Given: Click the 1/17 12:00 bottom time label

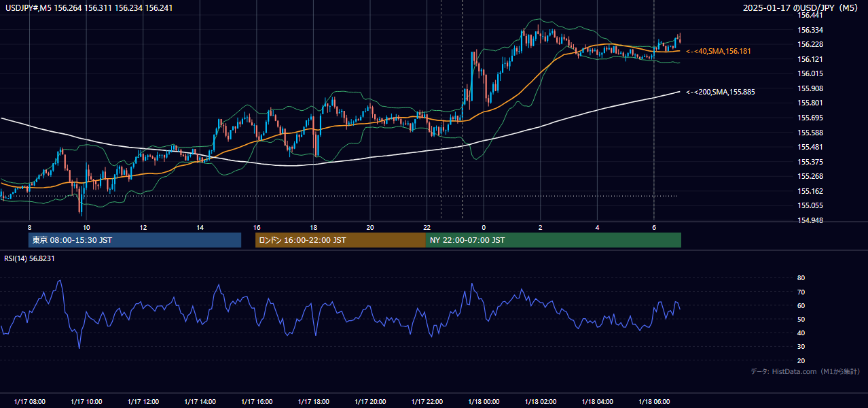Looking at the screenshot, I should coord(143,402).
